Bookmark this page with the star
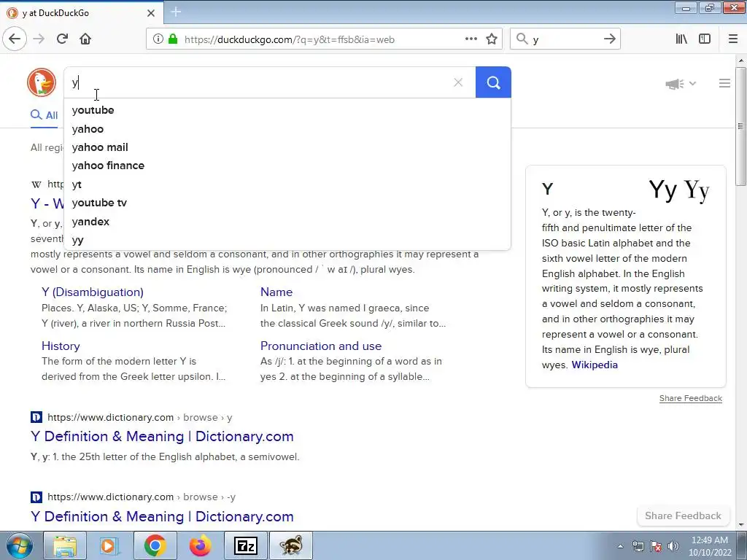This screenshot has width=747, height=560. pos(492,39)
